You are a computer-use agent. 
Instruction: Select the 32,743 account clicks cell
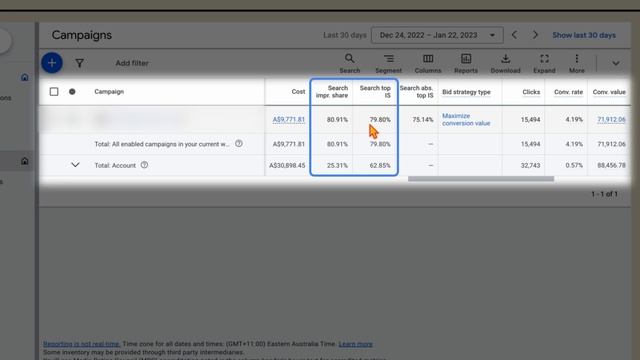pos(530,165)
